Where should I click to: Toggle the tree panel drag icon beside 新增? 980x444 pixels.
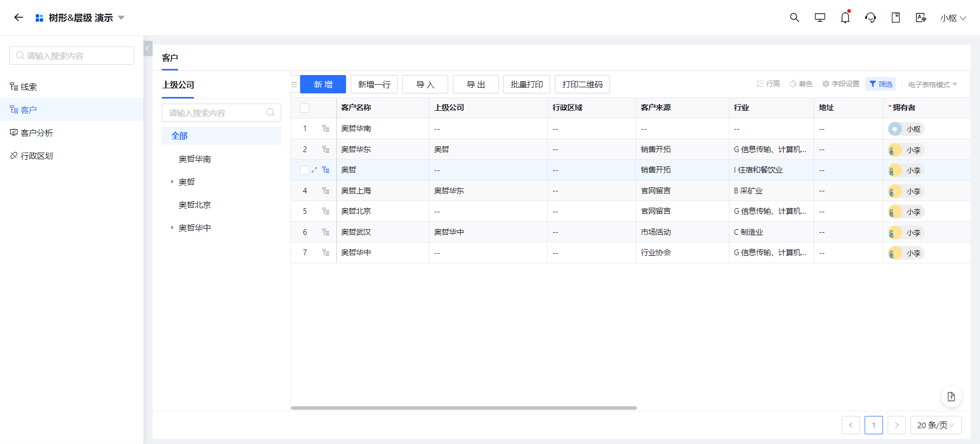tap(295, 84)
